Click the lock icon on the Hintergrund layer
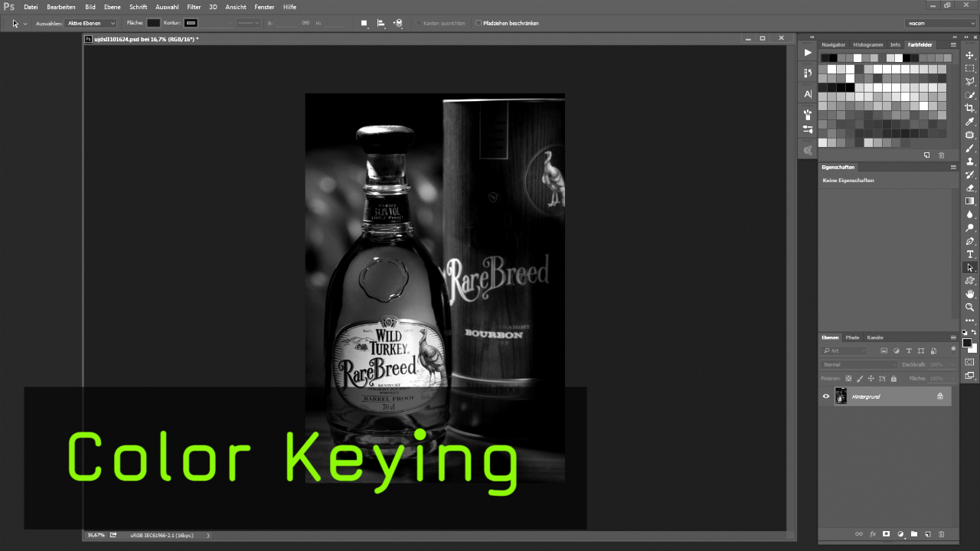 [x=940, y=396]
